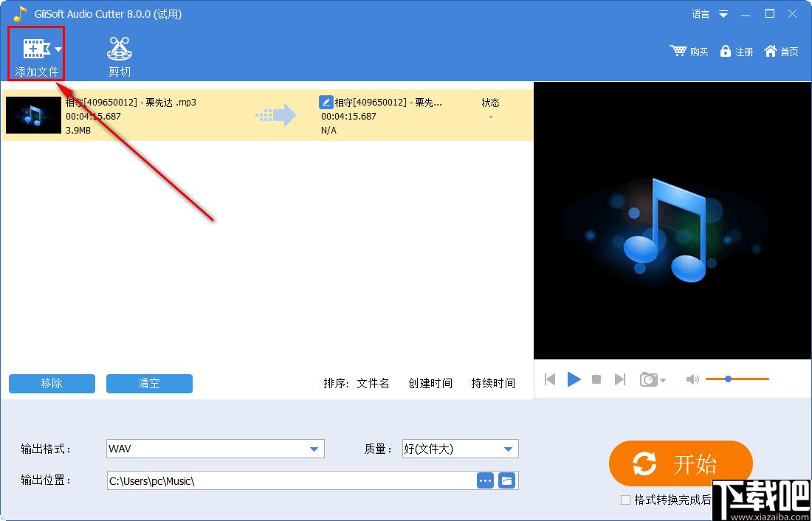
Task: Toggle the 格式转换完成后 checkbox
Action: [625, 500]
